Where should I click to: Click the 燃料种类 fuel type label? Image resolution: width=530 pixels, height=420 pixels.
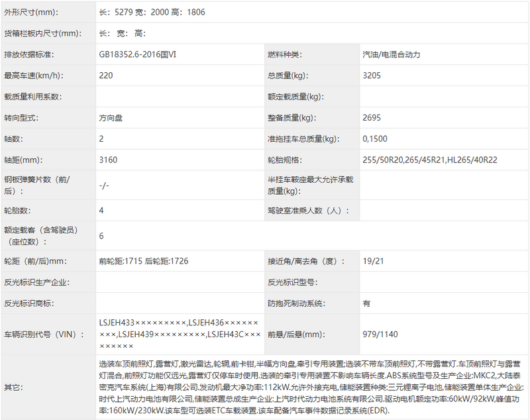tap(285, 54)
